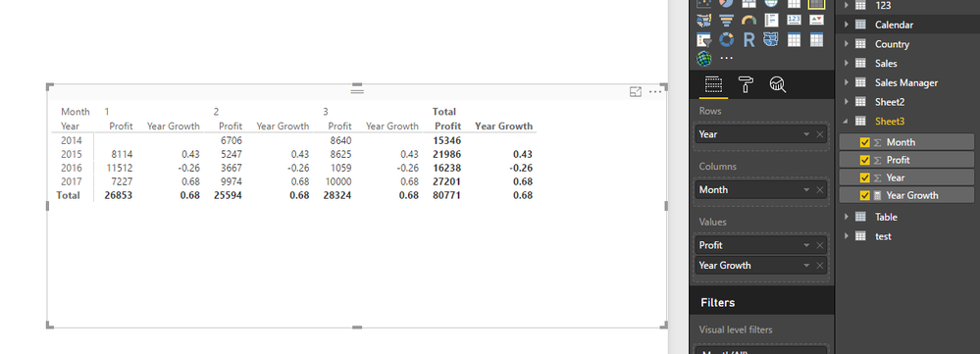Uncheck the Month field checkbox
The image size is (980, 354).
tap(865, 142)
